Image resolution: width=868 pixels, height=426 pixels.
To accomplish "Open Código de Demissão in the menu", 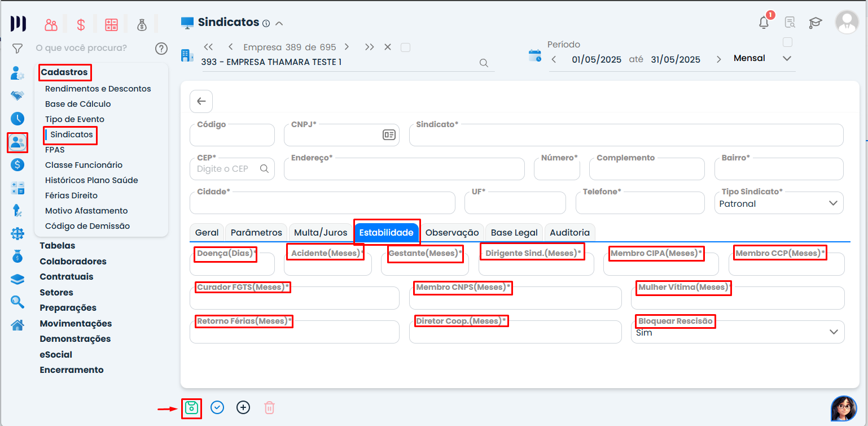I will tap(87, 226).
